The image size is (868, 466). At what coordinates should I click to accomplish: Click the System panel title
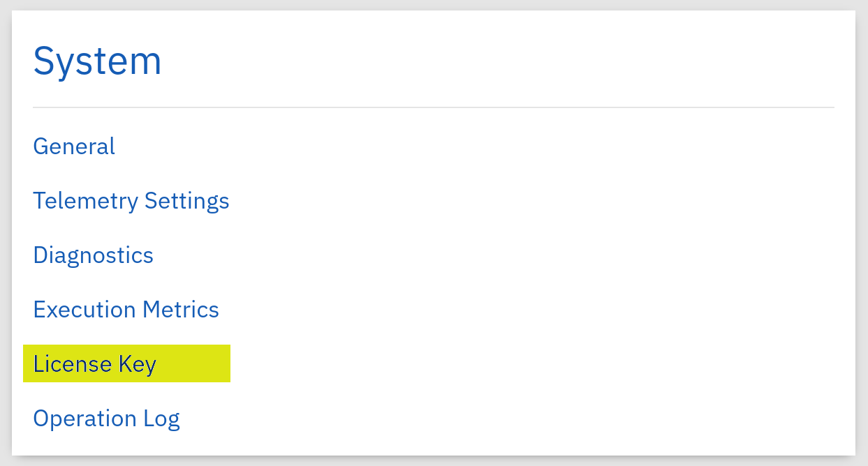(x=97, y=60)
